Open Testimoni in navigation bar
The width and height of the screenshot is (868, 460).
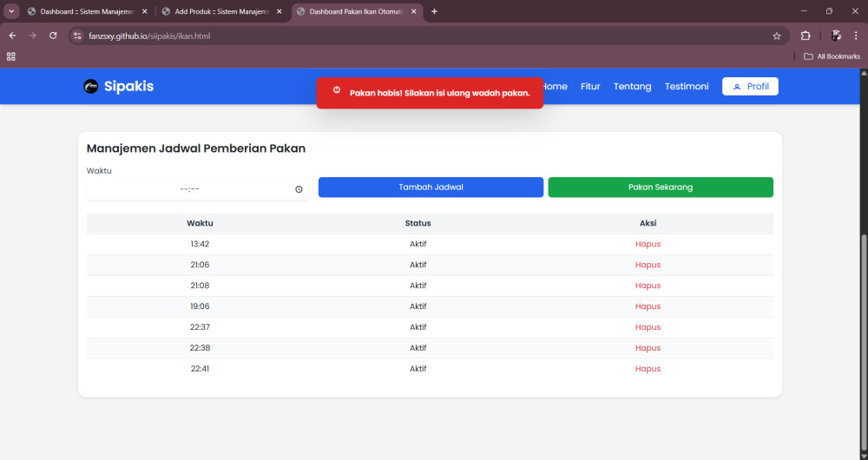686,86
